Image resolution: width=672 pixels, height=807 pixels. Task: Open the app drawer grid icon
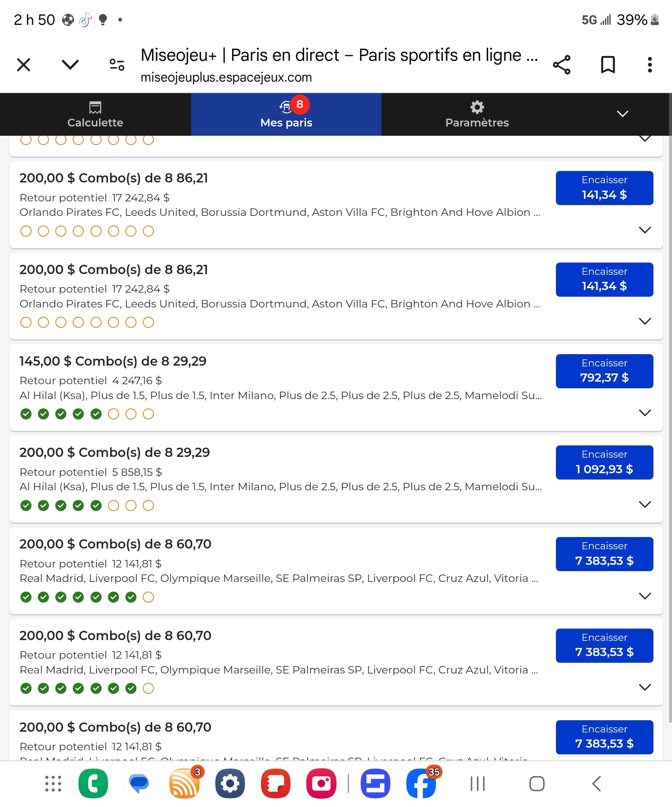pyautogui.click(x=53, y=784)
